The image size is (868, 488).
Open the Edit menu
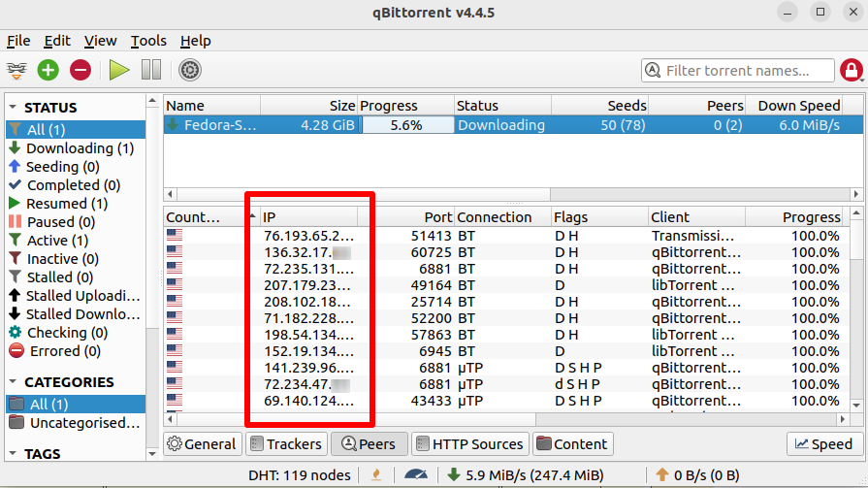[x=57, y=41]
